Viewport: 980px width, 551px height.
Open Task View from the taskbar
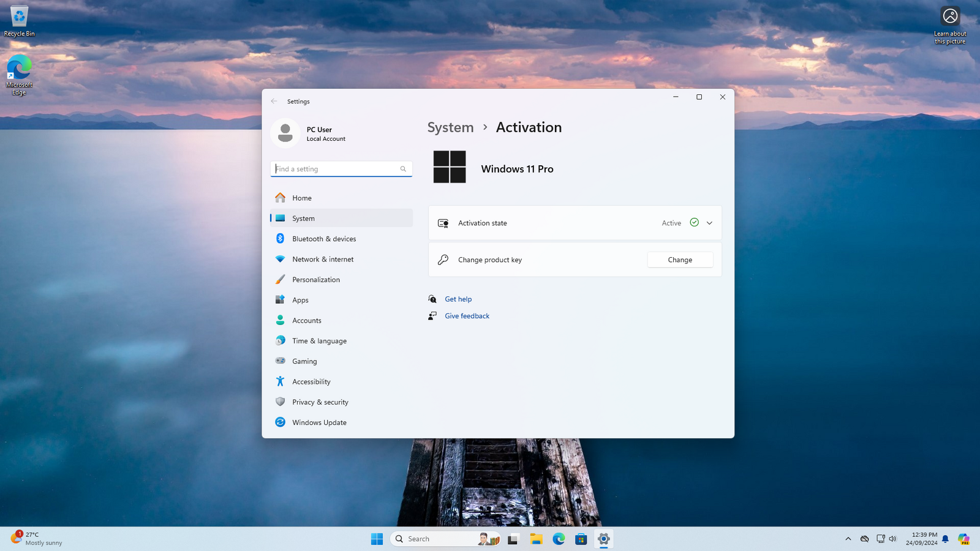513,539
